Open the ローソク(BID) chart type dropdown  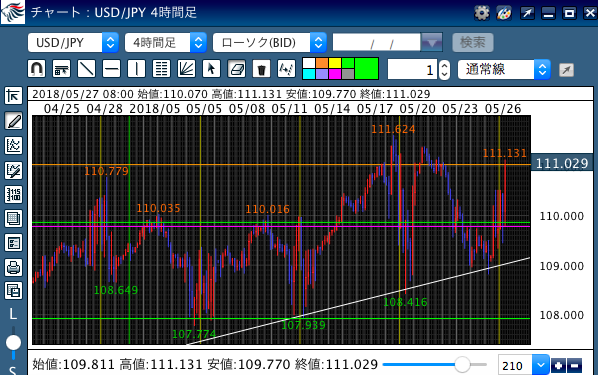pyautogui.click(x=270, y=42)
